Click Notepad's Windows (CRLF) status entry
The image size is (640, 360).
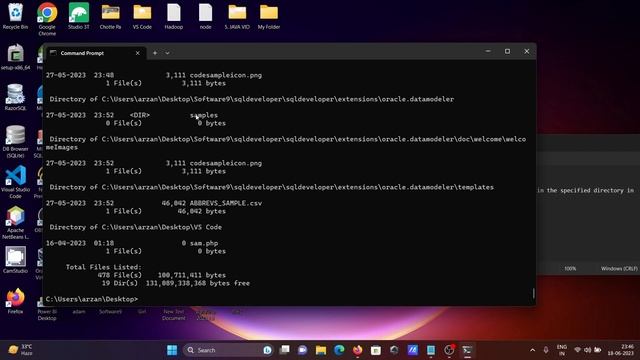(x=619, y=269)
